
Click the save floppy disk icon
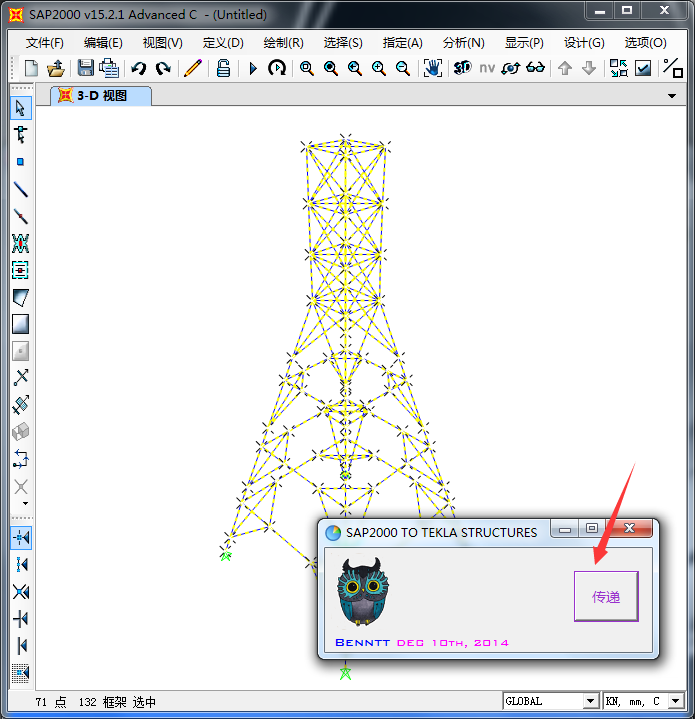(85, 68)
